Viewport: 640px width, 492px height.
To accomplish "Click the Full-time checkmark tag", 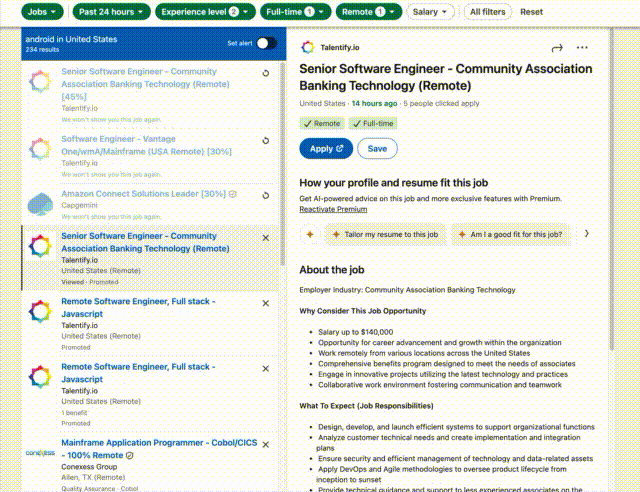I will 373,123.
